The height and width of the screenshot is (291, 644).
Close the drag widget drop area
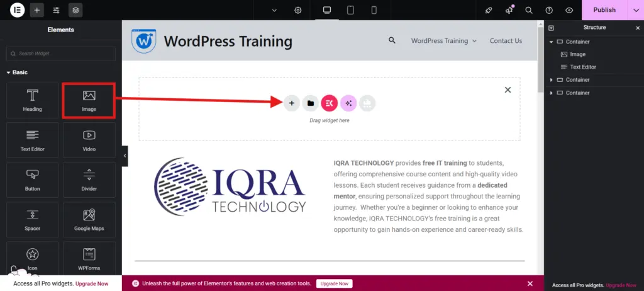(x=508, y=89)
